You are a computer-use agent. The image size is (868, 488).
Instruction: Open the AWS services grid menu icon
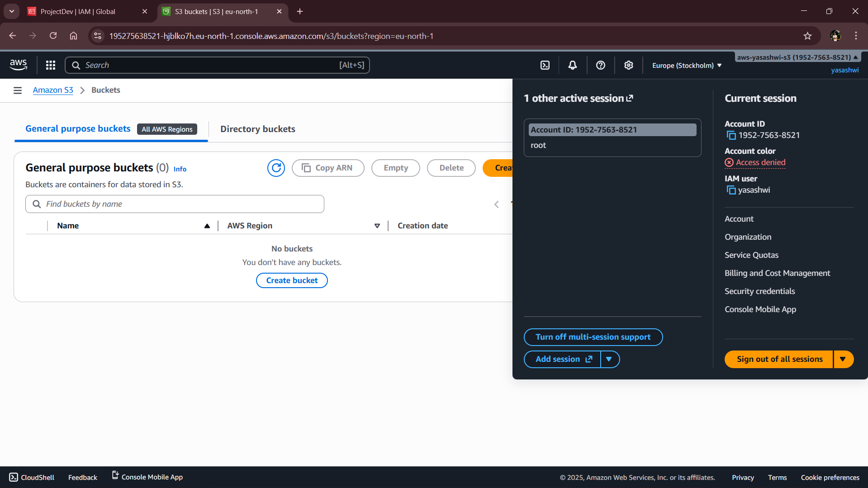pyautogui.click(x=50, y=65)
